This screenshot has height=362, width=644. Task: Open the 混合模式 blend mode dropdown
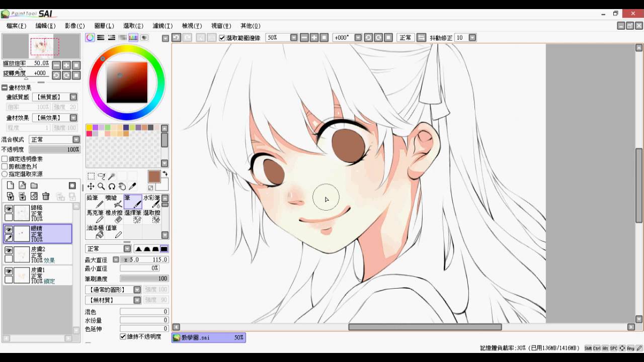[55, 139]
